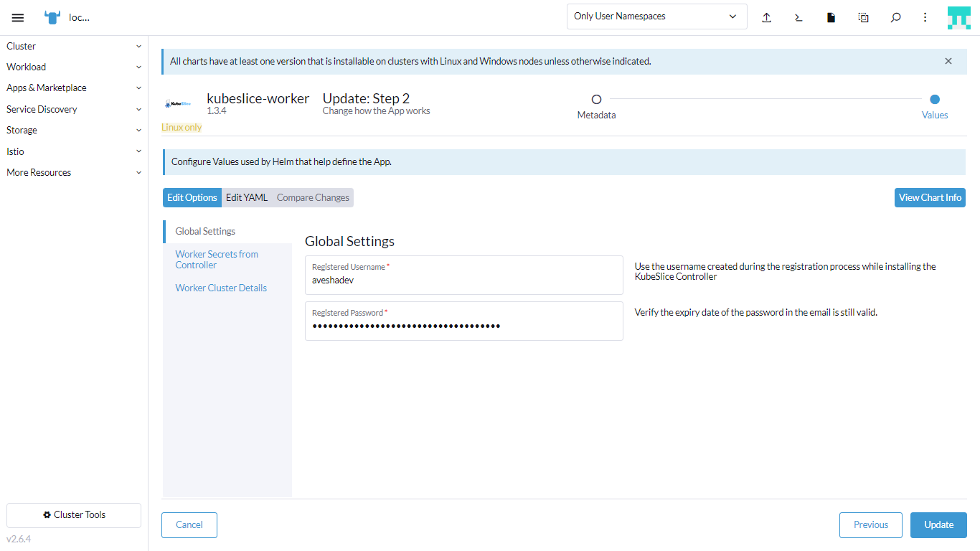Open the Cluster Tools button
This screenshot has height=551, width=980.
click(x=74, y=514)
